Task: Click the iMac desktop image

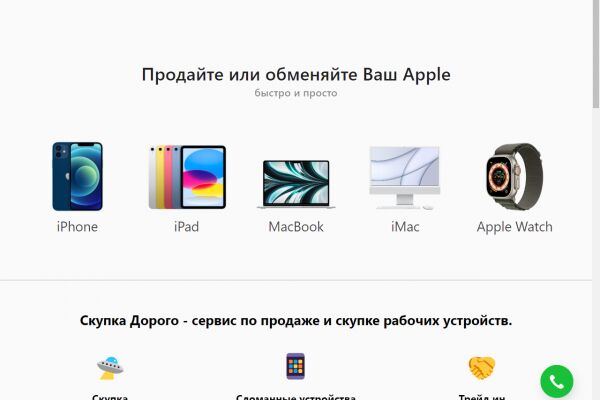Action: [405, 178]
